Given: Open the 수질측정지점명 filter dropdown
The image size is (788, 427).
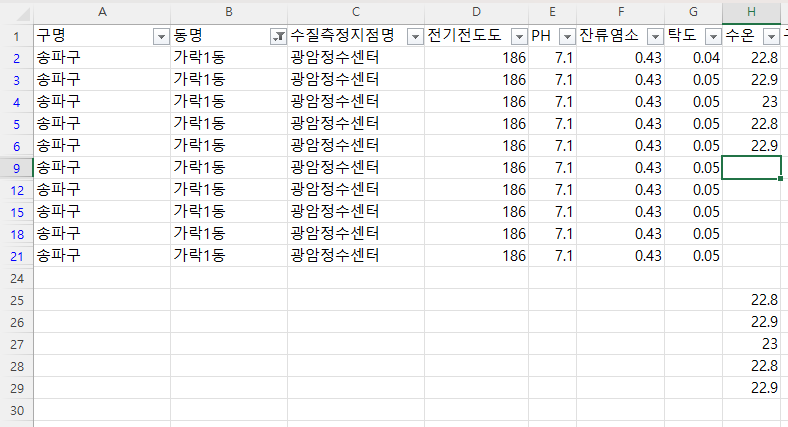Looking at the screenshot, I should 415,37.
